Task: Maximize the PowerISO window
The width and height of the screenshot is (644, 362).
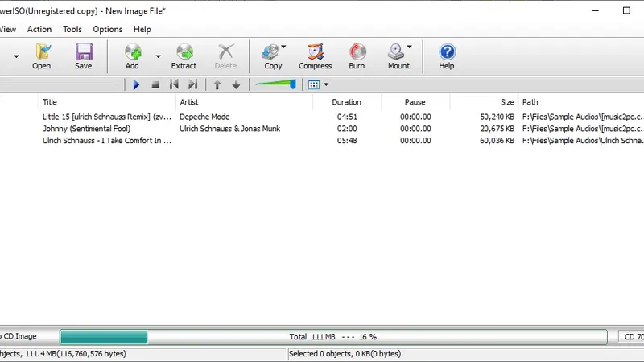Action: click(626, 10)
